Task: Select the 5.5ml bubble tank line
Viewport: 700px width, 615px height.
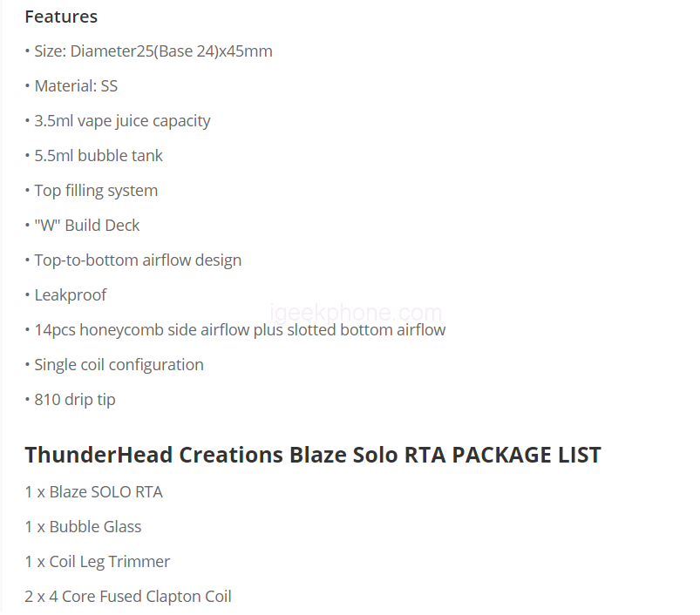Action: [x=98, y=156]
